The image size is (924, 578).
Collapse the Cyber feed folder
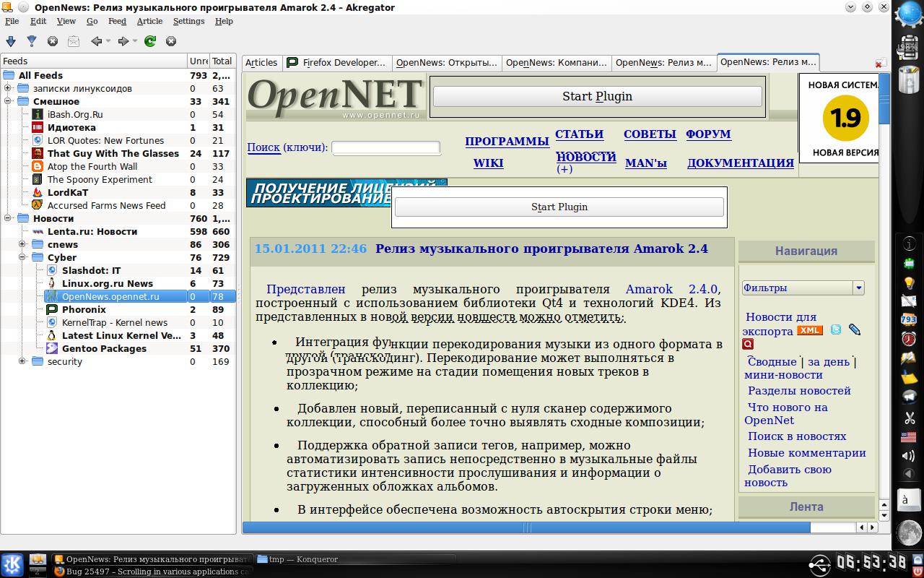(x=22, y=257)
